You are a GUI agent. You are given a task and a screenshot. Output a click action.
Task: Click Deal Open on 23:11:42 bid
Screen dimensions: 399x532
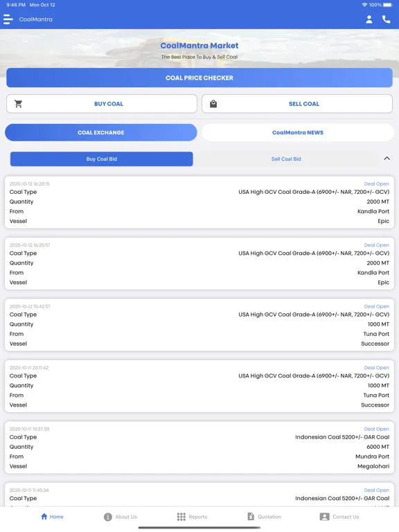click(377, 368)
